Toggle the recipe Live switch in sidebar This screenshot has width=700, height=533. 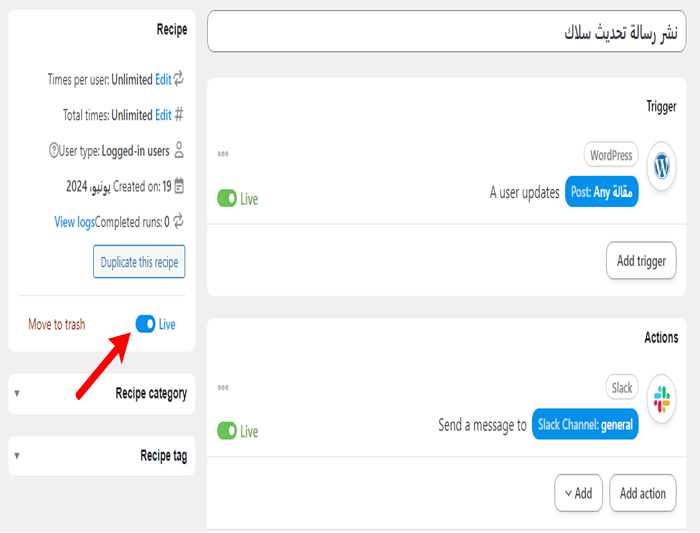pyautogui.click(x=145, y=324)
